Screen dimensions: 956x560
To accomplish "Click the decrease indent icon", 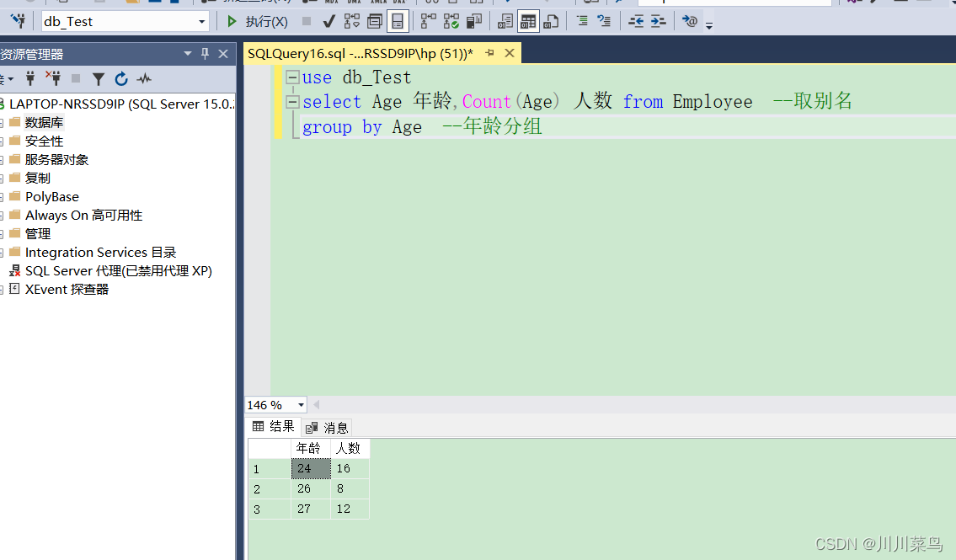I will [636, 22].
